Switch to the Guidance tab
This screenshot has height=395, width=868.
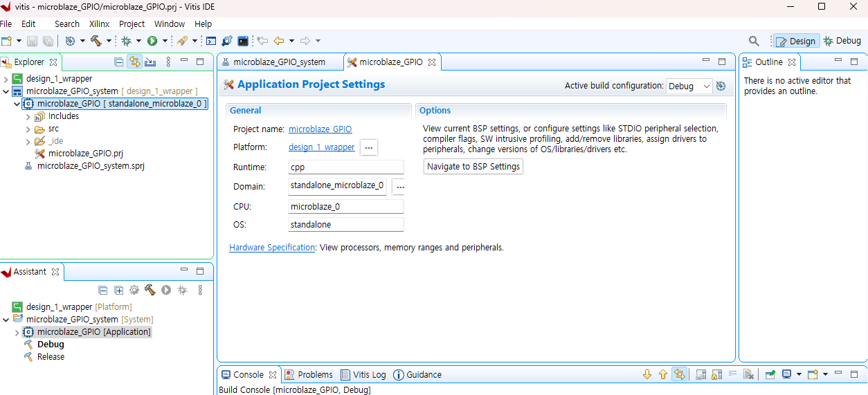[x=417, y=374]
